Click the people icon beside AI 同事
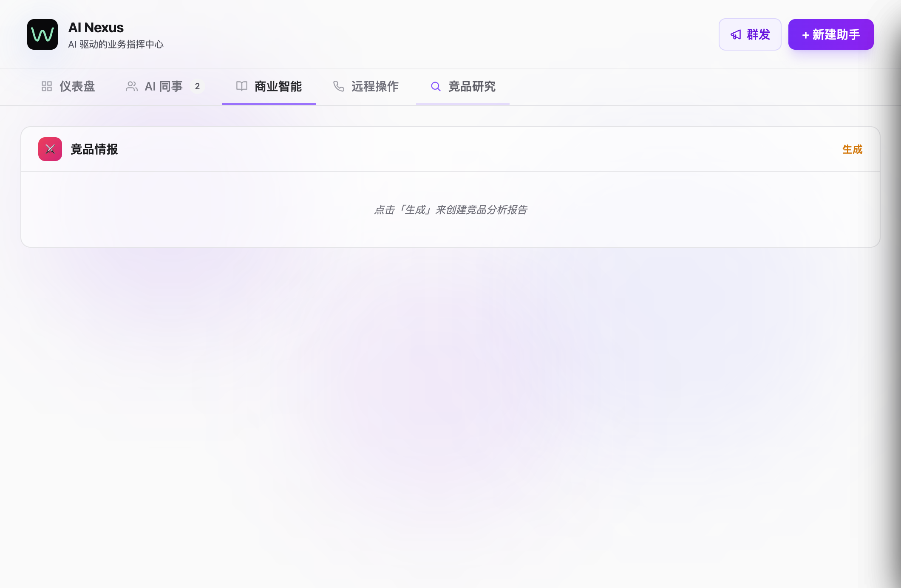Image resolution: width=901 pixels, height=588 pixels. click(x=132, y=87)
